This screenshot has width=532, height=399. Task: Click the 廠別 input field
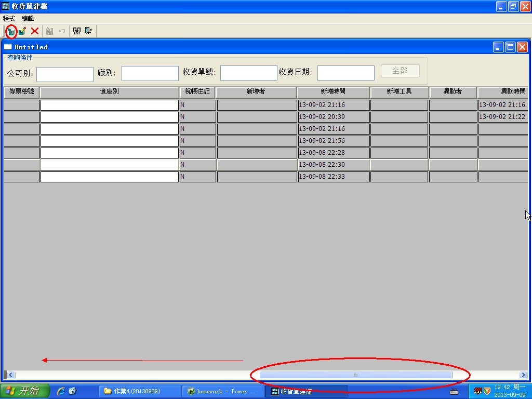pyautogui.click(x=150, y=74)
